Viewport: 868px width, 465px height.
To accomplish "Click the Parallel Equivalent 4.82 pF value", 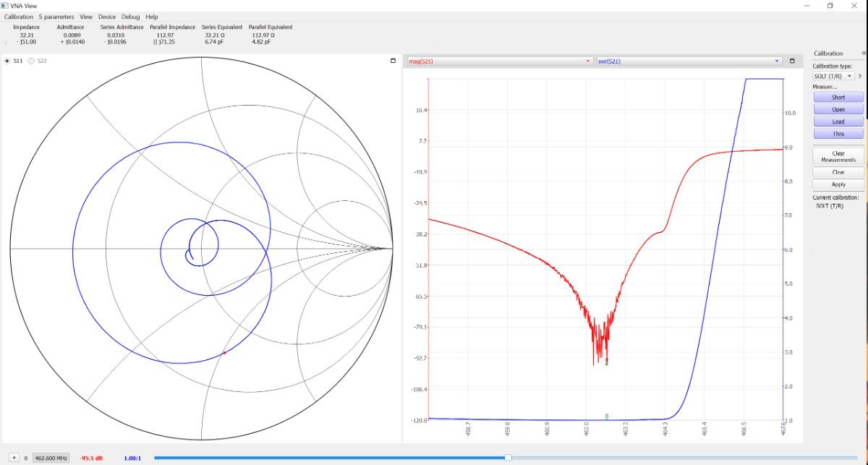I will [x=261, y=42].
